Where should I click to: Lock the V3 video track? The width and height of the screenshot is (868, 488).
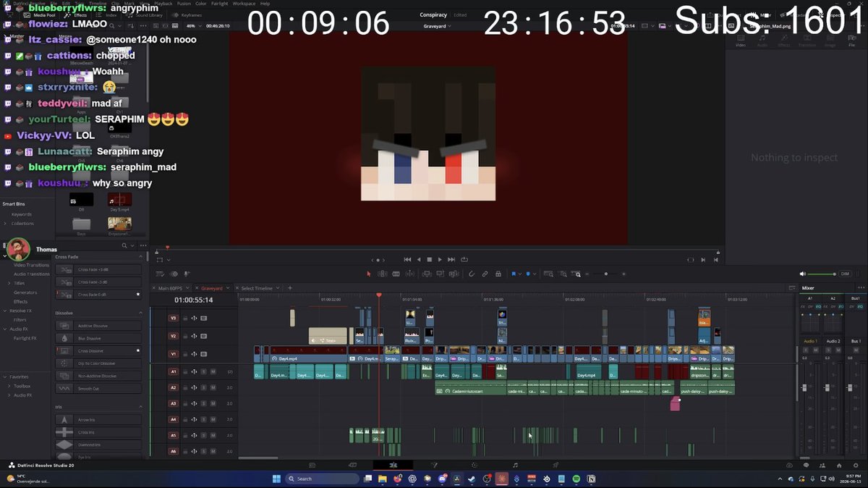(185, 318)
